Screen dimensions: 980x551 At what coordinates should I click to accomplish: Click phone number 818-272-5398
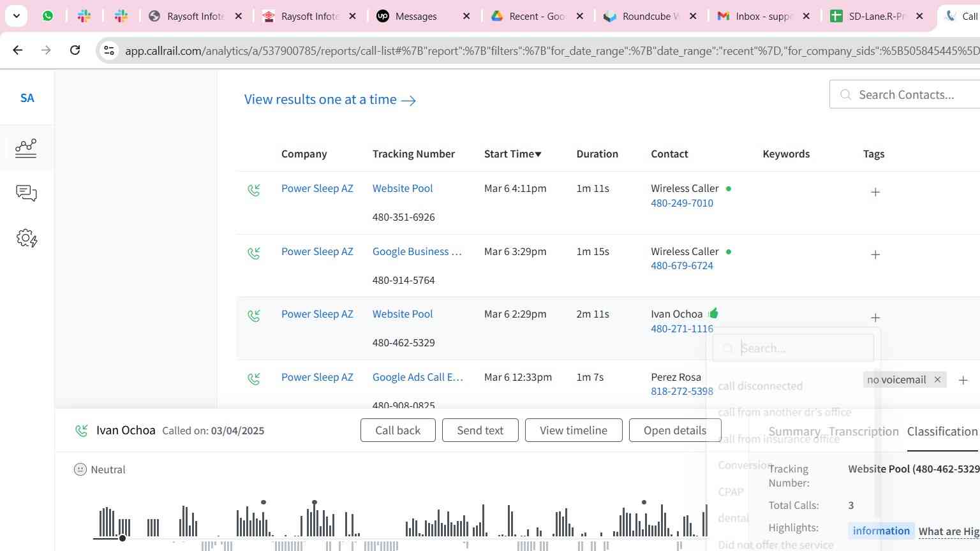point(682,391)
